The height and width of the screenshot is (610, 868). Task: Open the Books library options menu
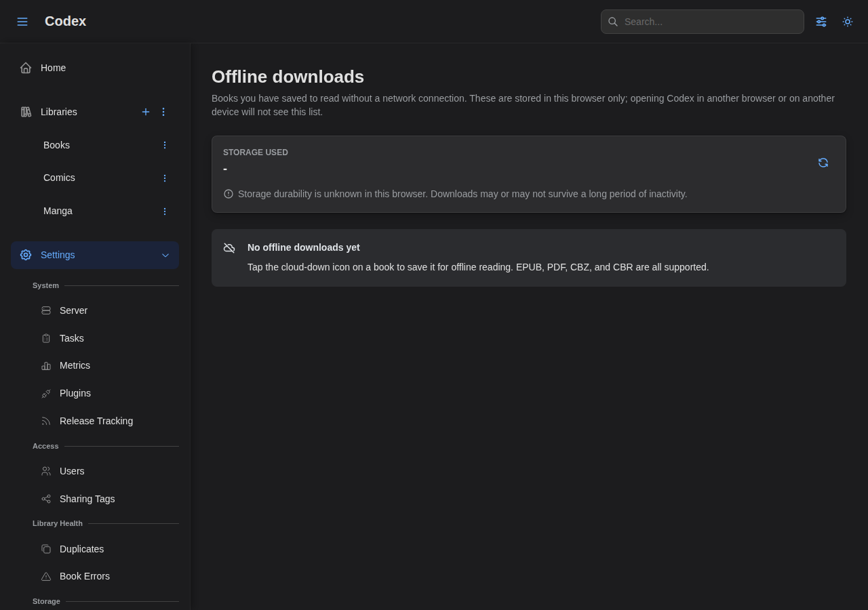[x=164, y=145]
